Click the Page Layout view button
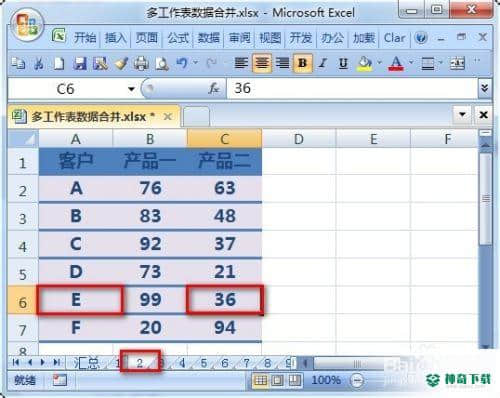This screenshot has height=398, width=500. pos(278,380)
